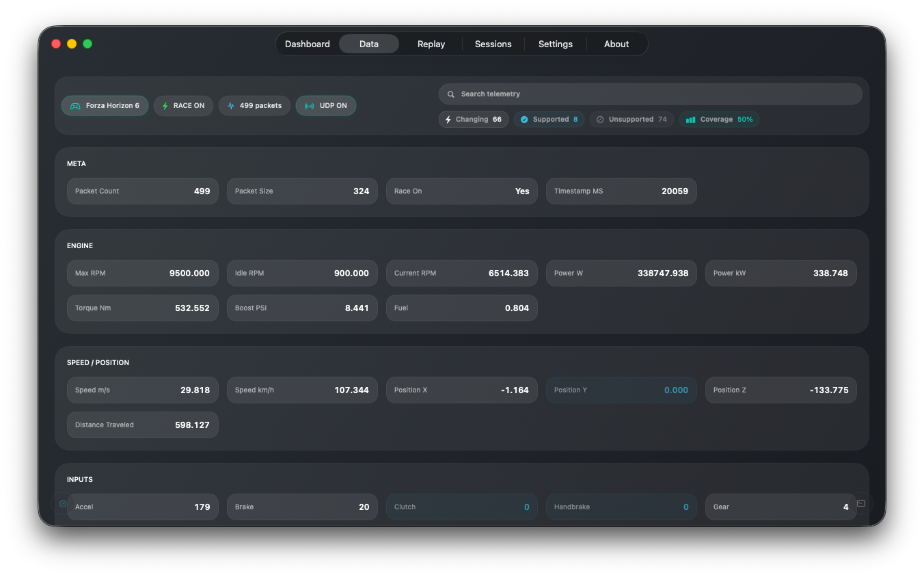Go to the Settings tab

(x=556, y=44)
